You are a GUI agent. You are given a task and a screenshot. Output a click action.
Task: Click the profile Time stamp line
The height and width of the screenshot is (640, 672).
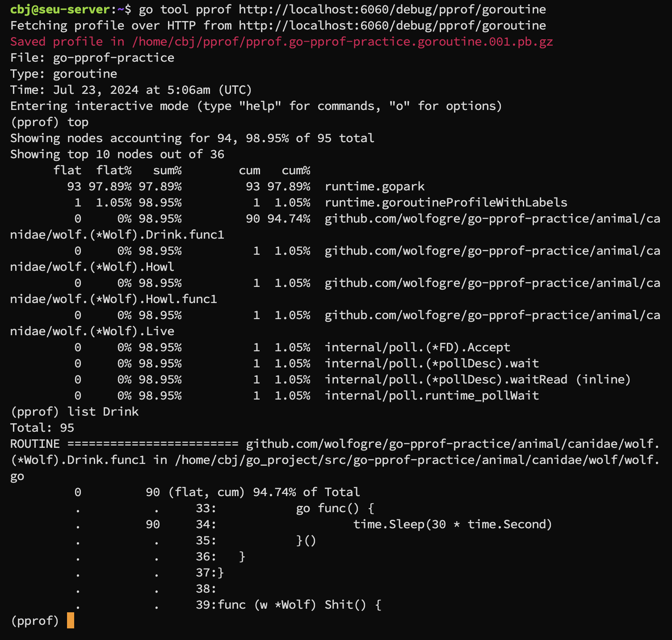click(x=131, y=90)
